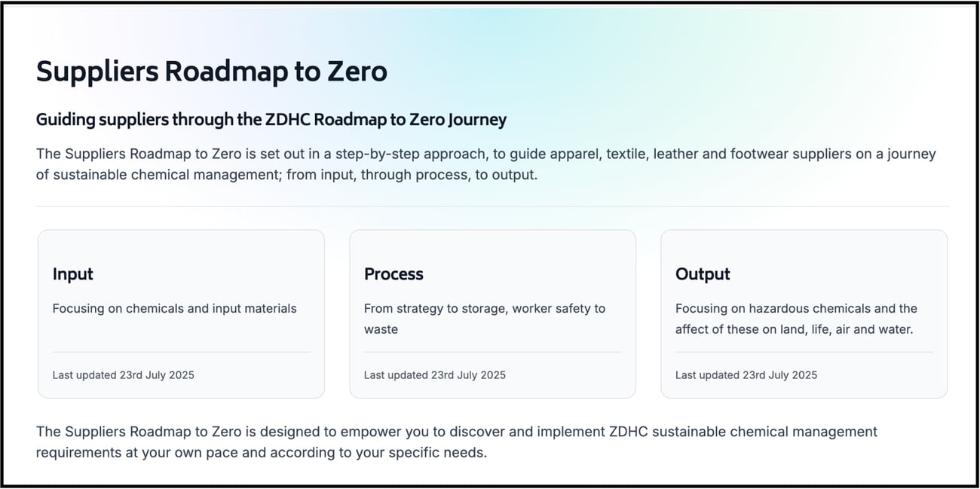This screenshot has width=980, height=489.
Task: Click the closing "designed to empower you" paragraph
Action: [x=456, y=442]
